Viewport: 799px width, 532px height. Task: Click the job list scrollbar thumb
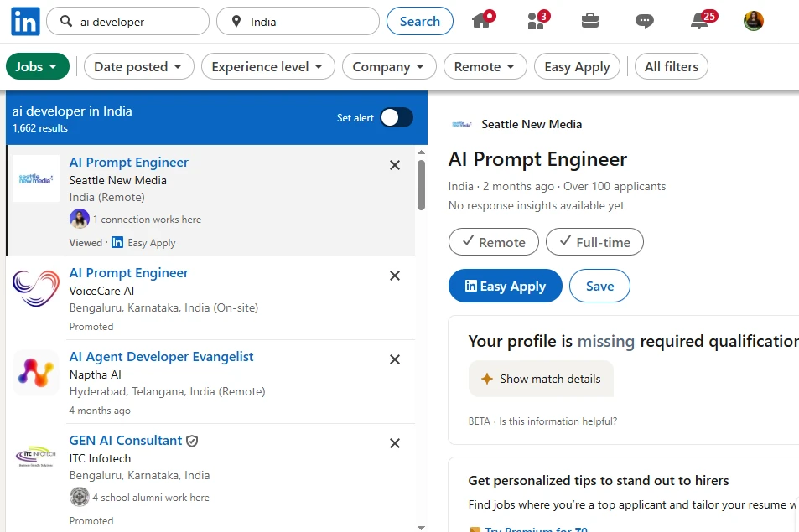tap(421, 185)
